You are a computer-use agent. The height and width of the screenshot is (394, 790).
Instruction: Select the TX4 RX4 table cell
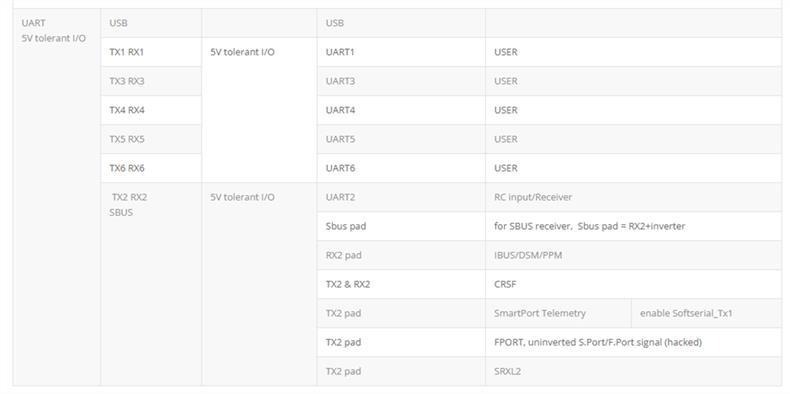click(151, 110)
